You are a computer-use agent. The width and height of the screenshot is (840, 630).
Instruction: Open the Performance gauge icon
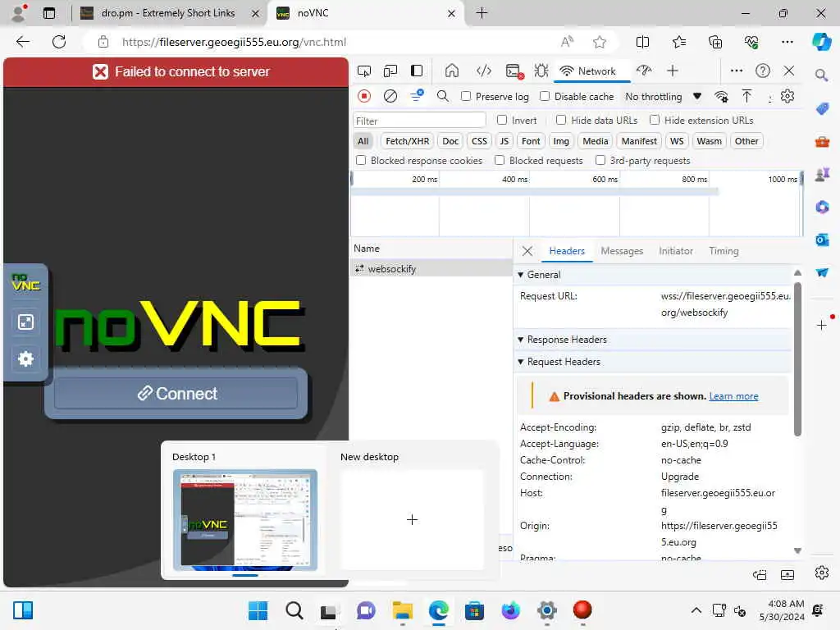pyautogui.click(x=644, y=71)
